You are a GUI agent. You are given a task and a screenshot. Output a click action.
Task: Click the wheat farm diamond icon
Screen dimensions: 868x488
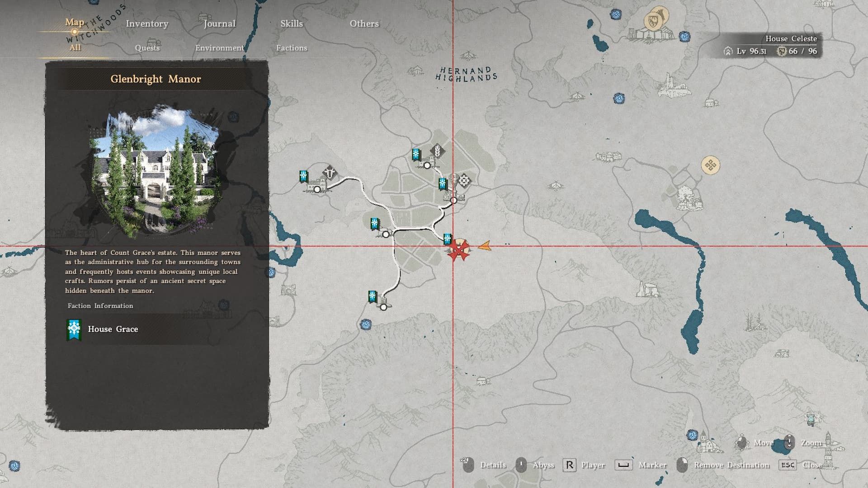click(437, 150)
